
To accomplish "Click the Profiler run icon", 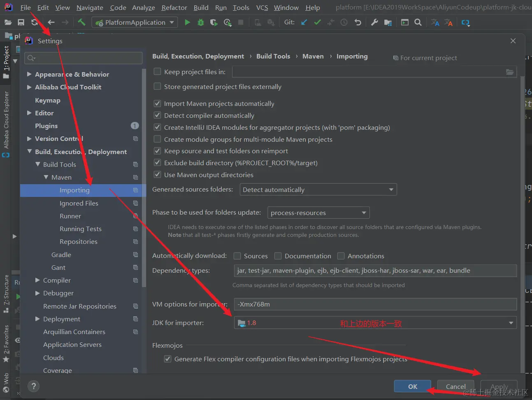I will (228, 22).
